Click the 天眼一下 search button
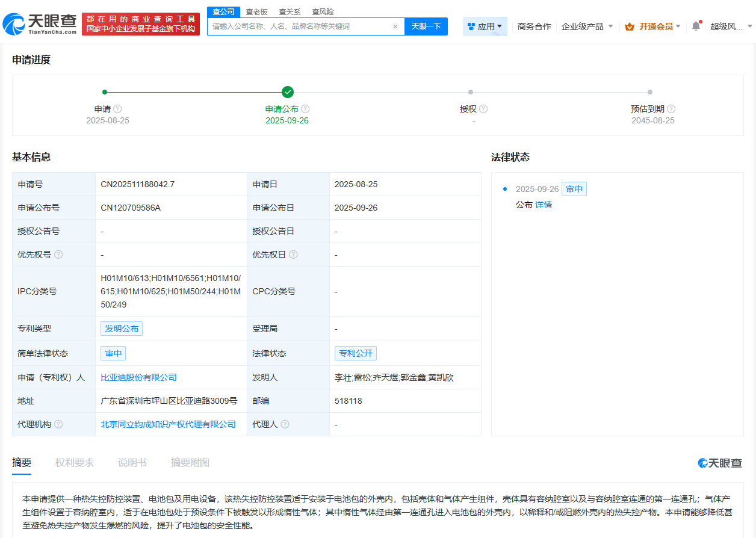The image size is (756, 538). click(426, 26)
